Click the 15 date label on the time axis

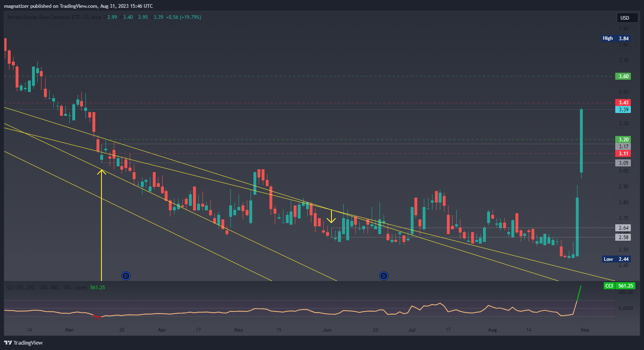(x=279, y=330)
